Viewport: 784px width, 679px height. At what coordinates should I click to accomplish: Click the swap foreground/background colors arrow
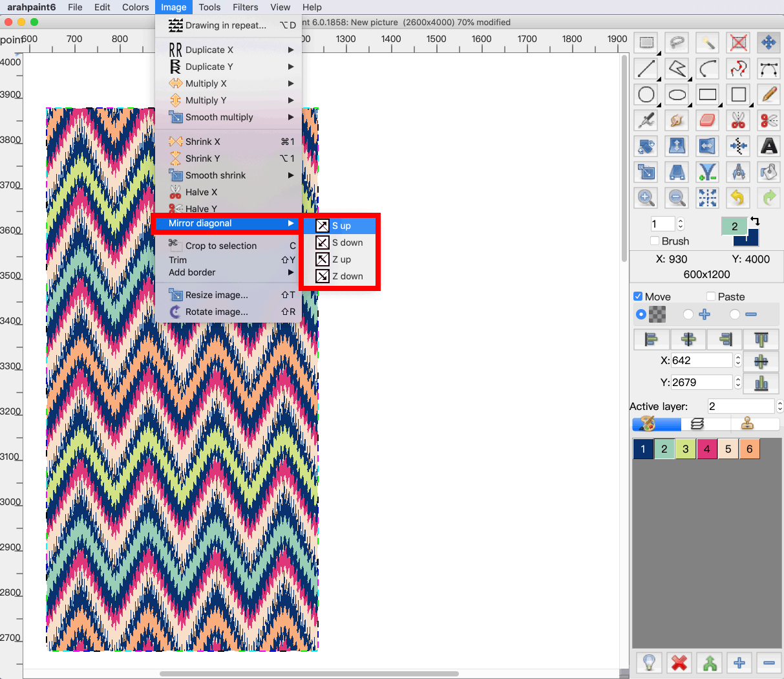click(755, 221)
